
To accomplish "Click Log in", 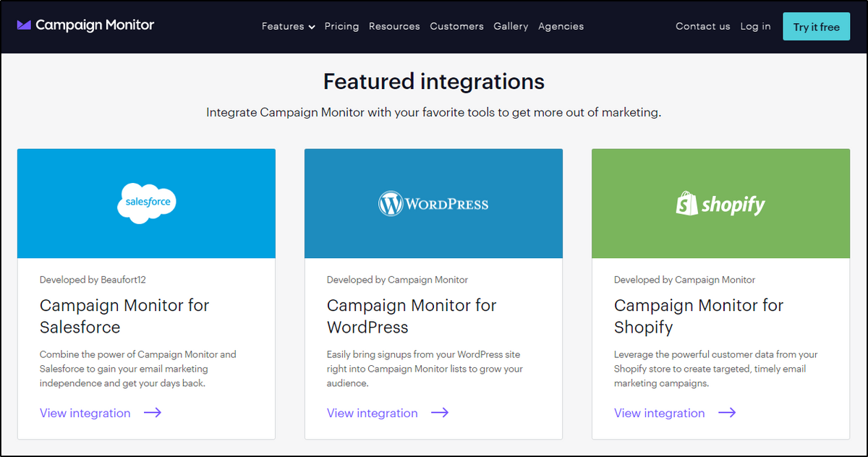I will pyautogui.click(x=755, y=27).
